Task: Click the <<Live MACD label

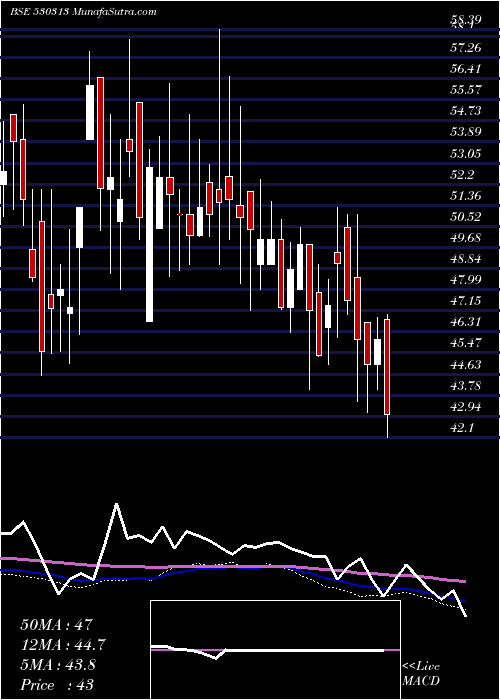Action: [x=421, y=674]
